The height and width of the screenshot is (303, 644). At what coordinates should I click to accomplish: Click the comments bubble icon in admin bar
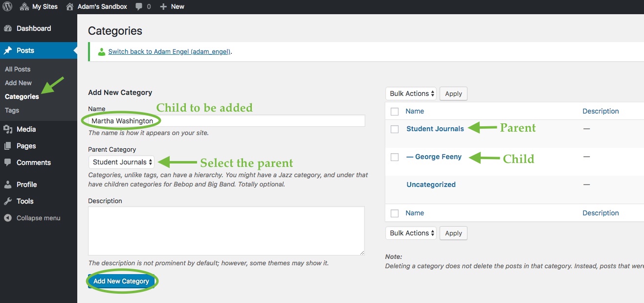(139, 7)
